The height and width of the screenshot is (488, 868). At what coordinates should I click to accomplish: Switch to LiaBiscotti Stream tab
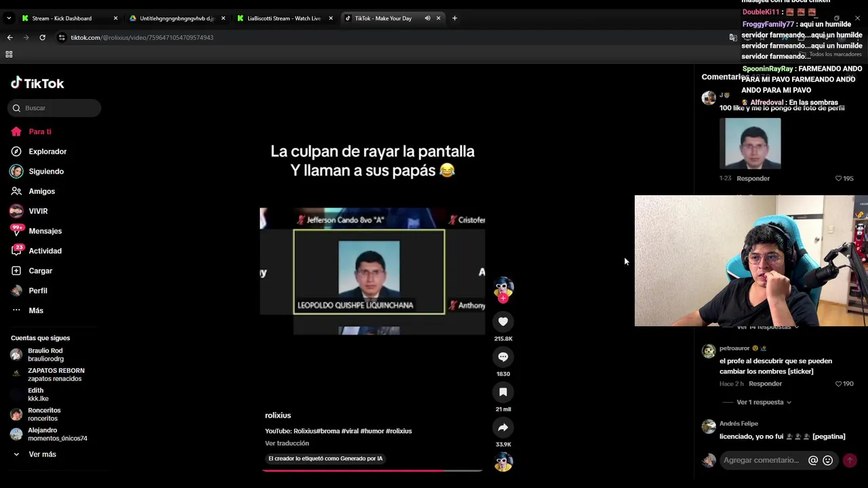tap(283, 18)
